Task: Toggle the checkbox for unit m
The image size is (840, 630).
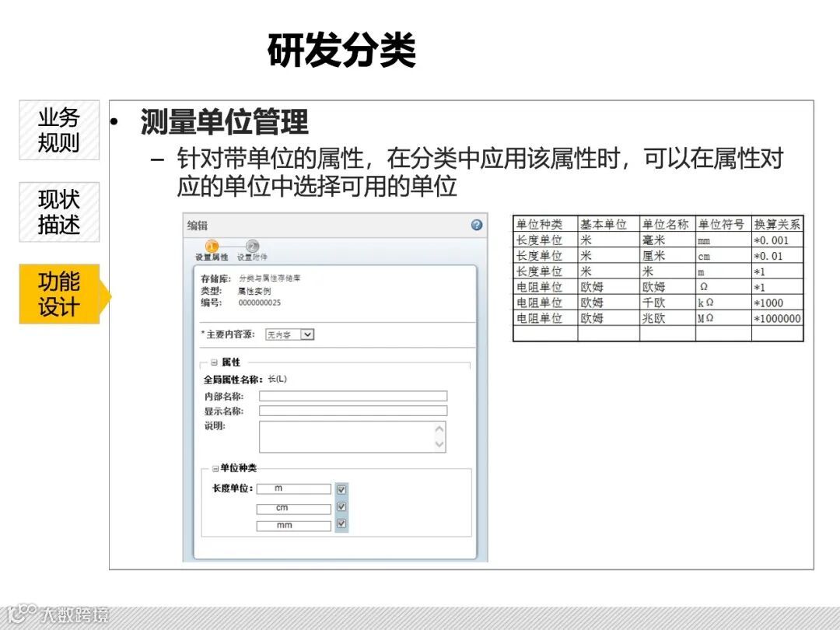Action: point(341,490)
